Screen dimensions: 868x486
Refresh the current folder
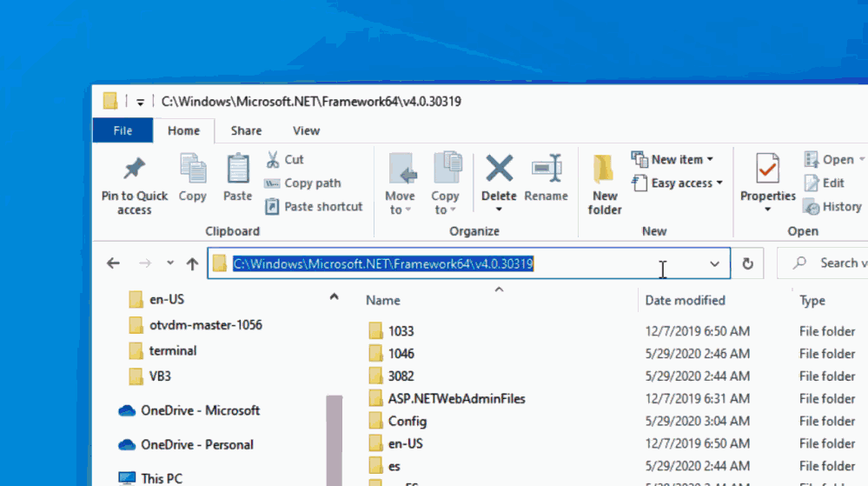pyautogui.click(x=748, y=263)
